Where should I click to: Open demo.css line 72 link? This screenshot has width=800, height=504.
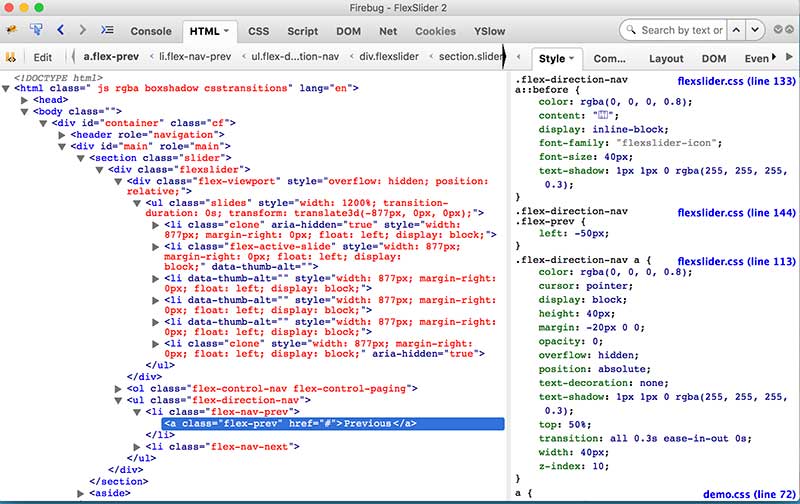point(749,493)
